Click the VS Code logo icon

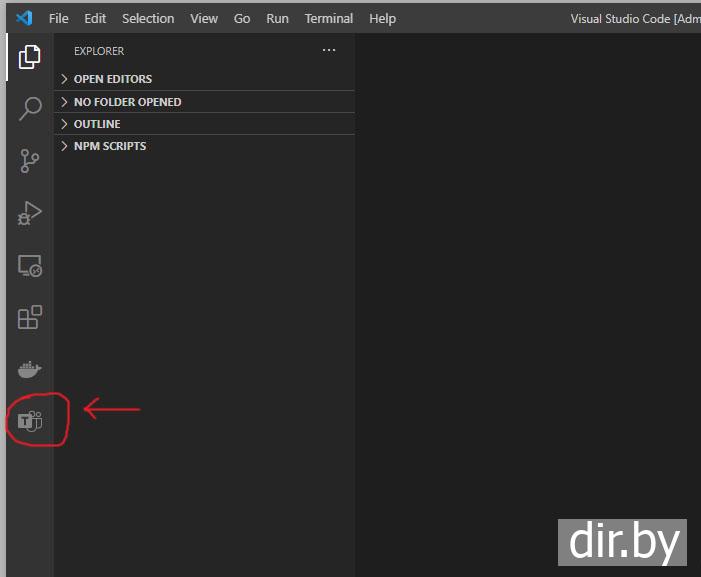click(24, 18)
